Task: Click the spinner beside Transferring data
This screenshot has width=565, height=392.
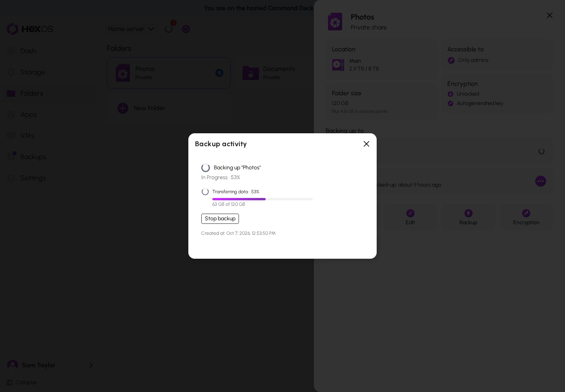Action: click(x=205, y=192)
